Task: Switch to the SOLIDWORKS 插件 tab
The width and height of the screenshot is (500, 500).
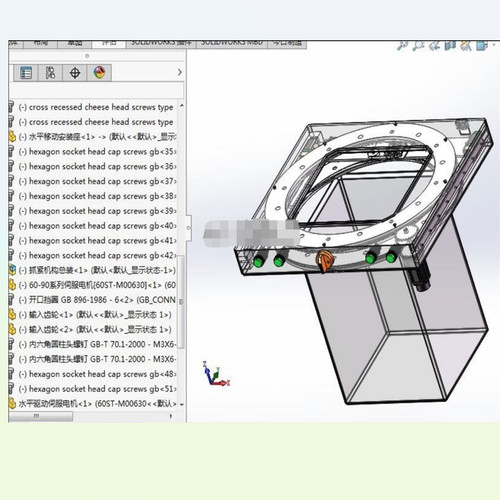Action: 161,44
